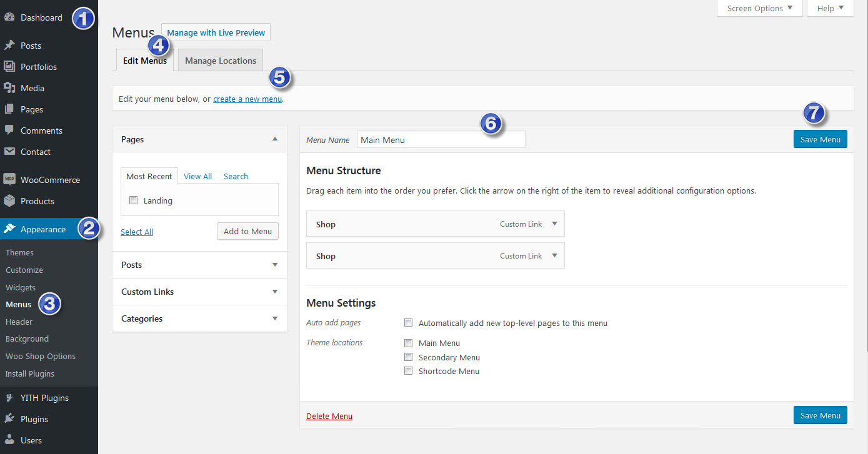Image resolution: width=868 pixels, height=454 pixels.
Task: Expand the Posts panel arrow
Action: click(x=275, y=265)
